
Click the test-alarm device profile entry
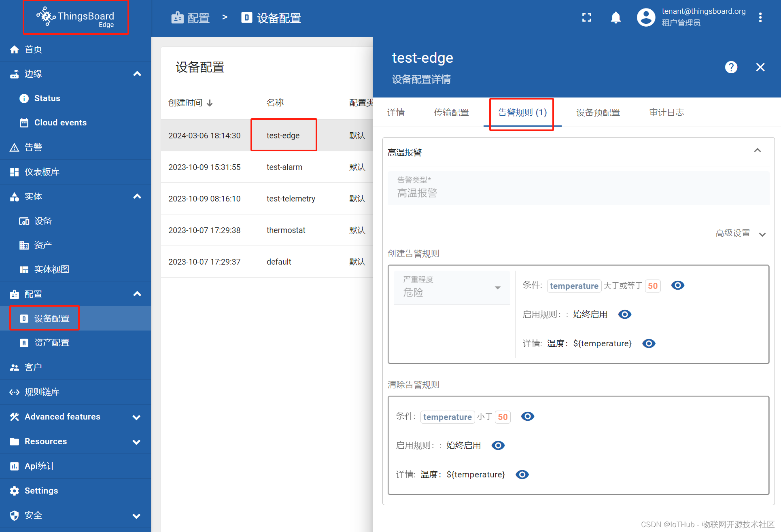point(284,167)
